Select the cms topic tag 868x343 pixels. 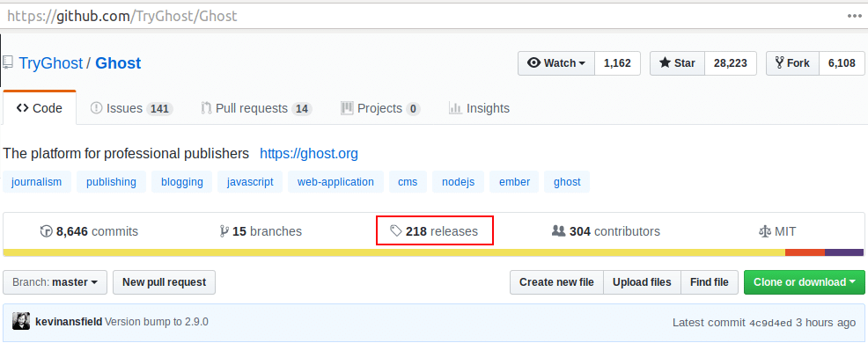pos(408,181)
